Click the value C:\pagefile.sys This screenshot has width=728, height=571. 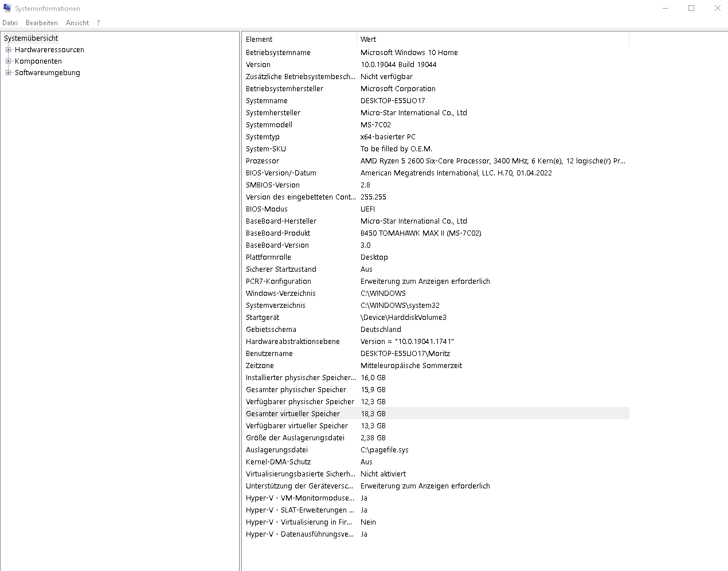point(385,450)
